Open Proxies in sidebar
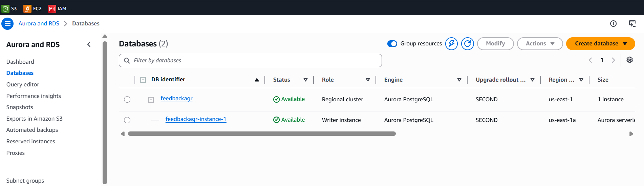This screenshot has width=644, height=186. [x=15, y=153]
